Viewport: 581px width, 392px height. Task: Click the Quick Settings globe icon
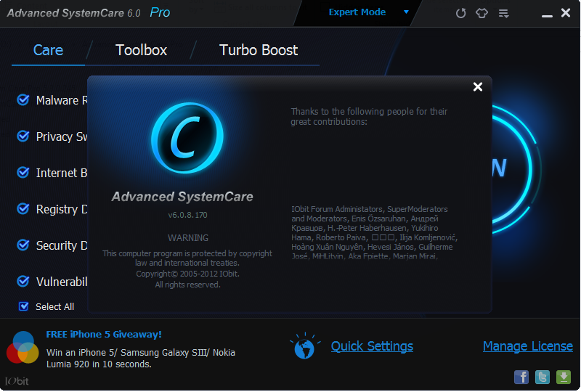pos(304,347)
